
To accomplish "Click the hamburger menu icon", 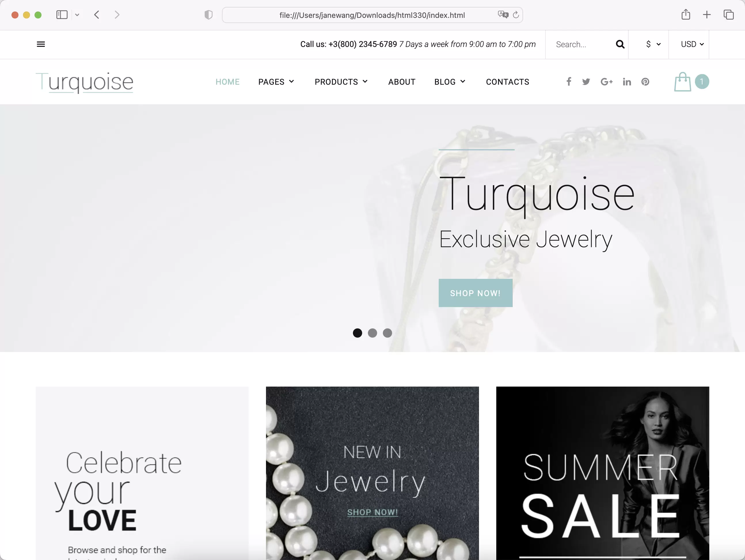I will (41, 44).
